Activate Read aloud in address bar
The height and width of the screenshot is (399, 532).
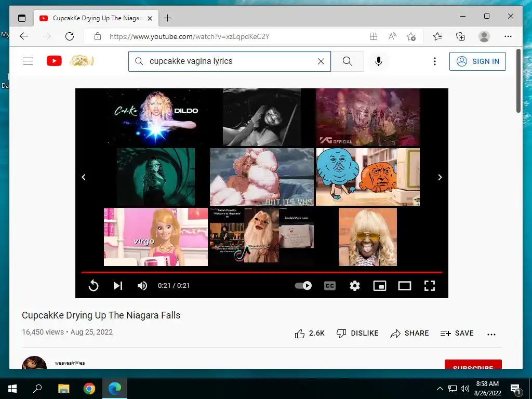(x=392, y=36)
